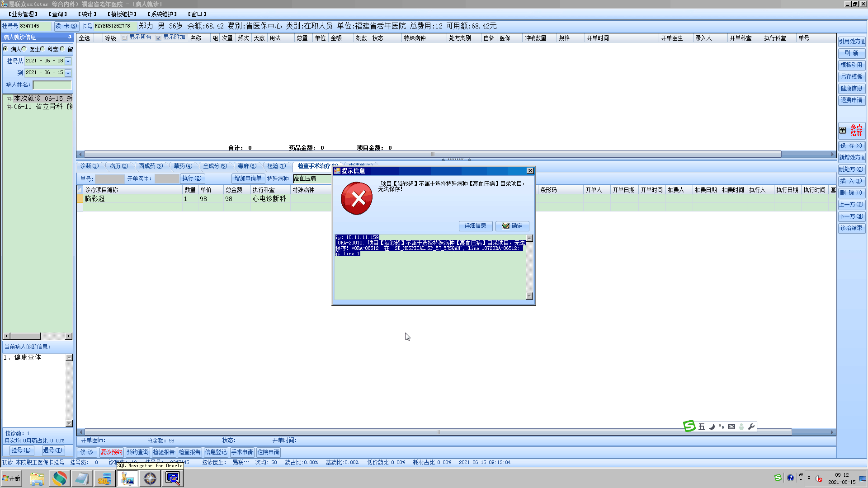868x488 pixels.
Task: Click the SQL database taskbar icon
Action: tap(104, 478)
